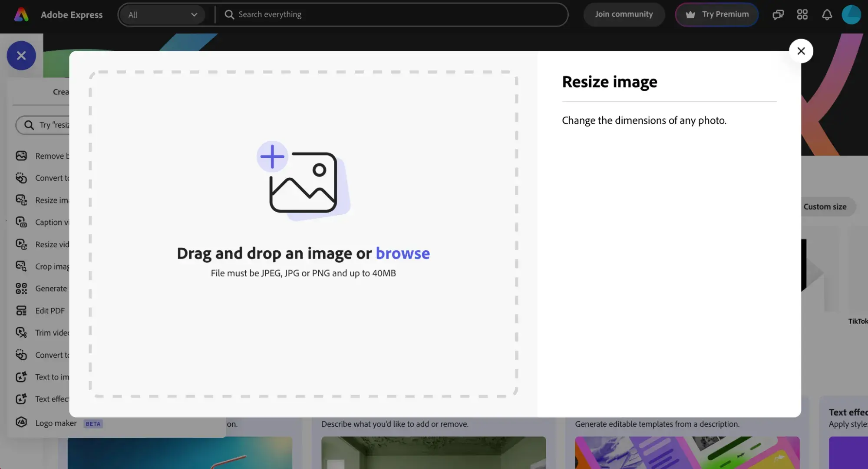
Task: Open the chat feedback icon
Action: click(778, 15)
